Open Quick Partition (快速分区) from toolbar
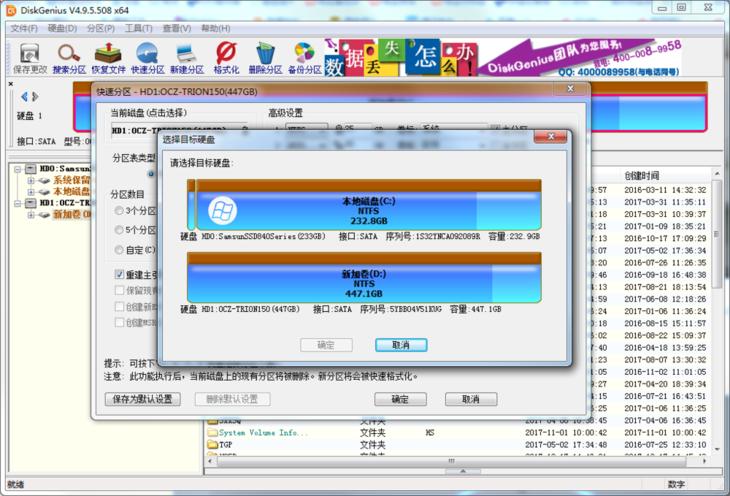Image resolution: width=730 pixels, height=496 pixels. coord(148,58)
